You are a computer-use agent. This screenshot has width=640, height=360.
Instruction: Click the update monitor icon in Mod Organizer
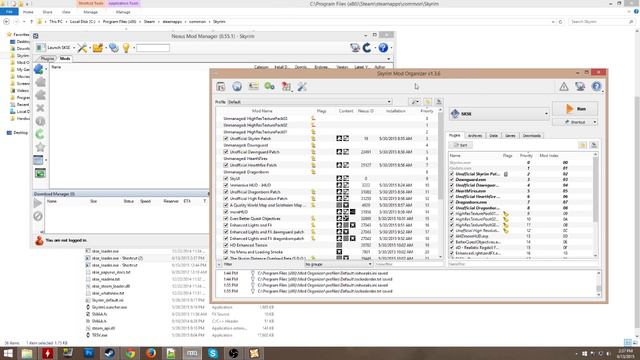tap(580, 86)
